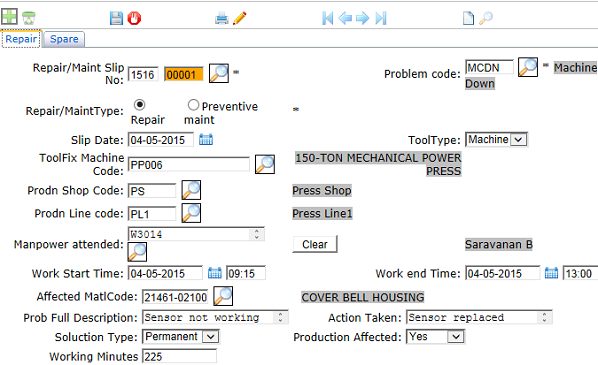Click the Working Minutes field 225
This screenshot has width=598, height=365.
click(x=179, y=357)
